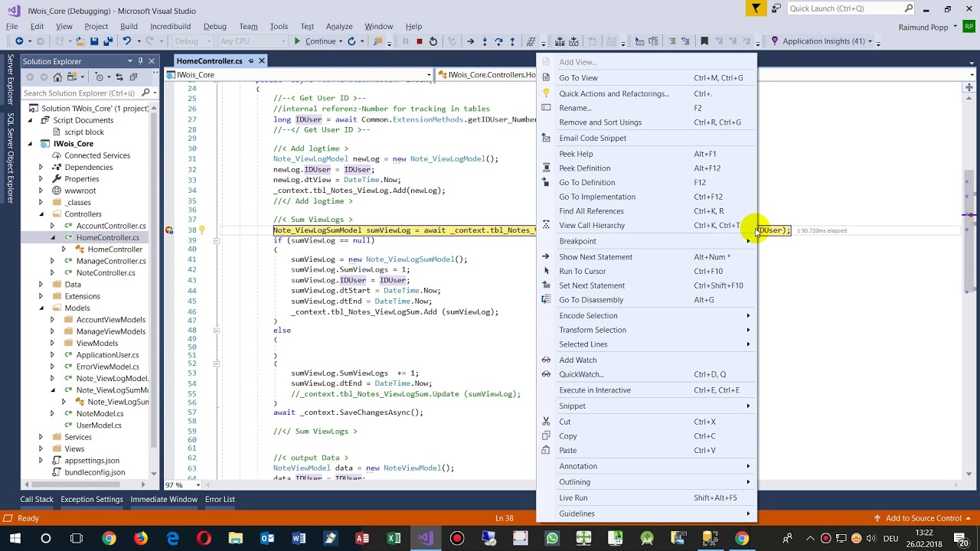Collapse the Models folder
The height and width of the screenshot is (551, 980).
click(x=41, y=308)
